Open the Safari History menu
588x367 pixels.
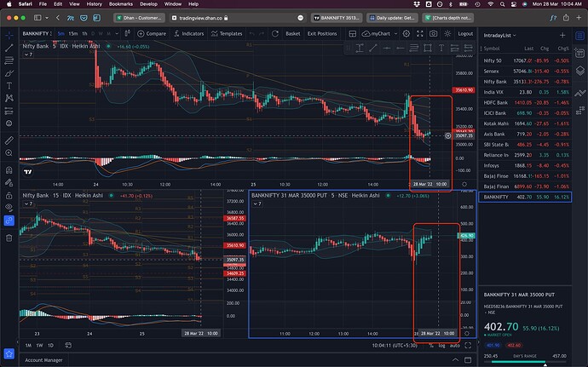point(94,3)
